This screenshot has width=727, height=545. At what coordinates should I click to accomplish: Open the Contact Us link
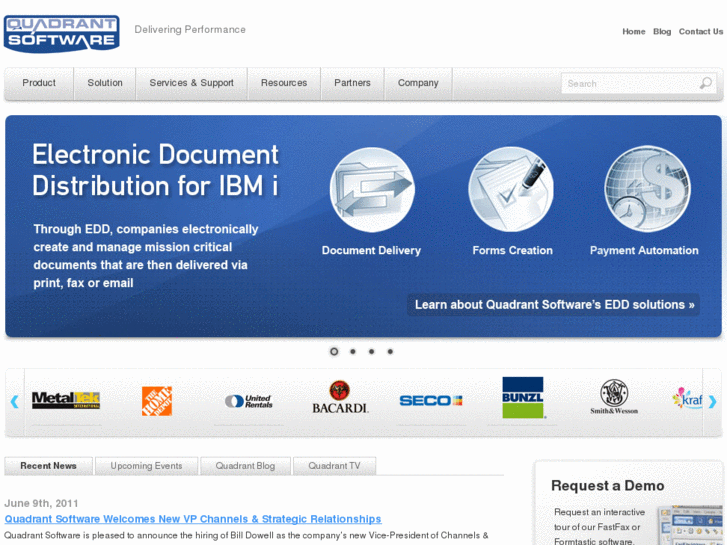[701, 32]
